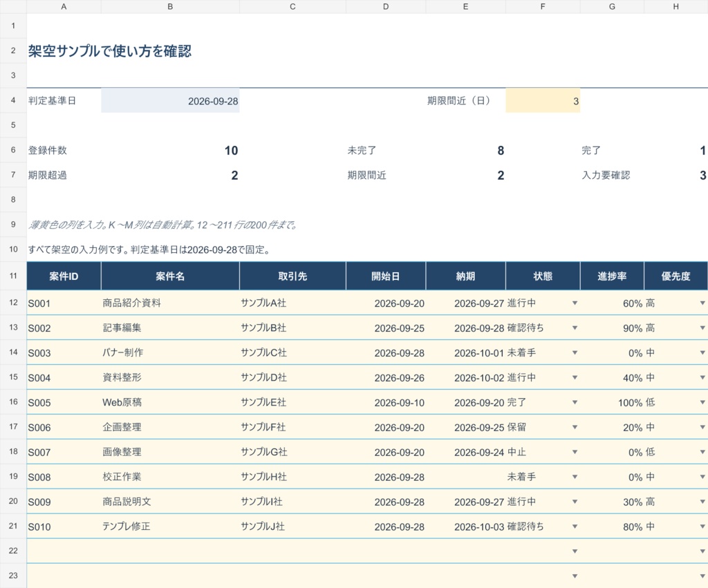The image size is (708, 588).
Task: Select 進捗率 cell 100% for S005
Action: click(612, 402)
